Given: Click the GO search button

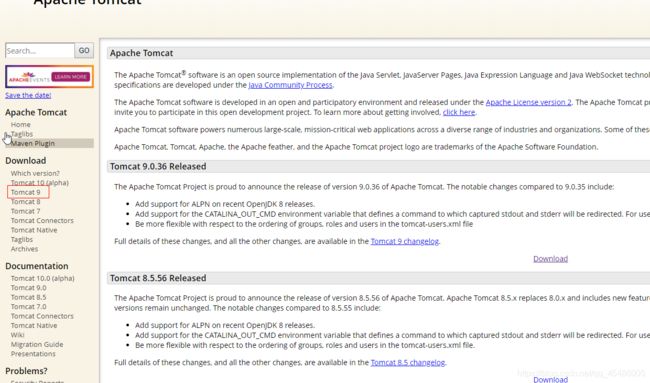Looking at the screenshot, I should 84,51.
